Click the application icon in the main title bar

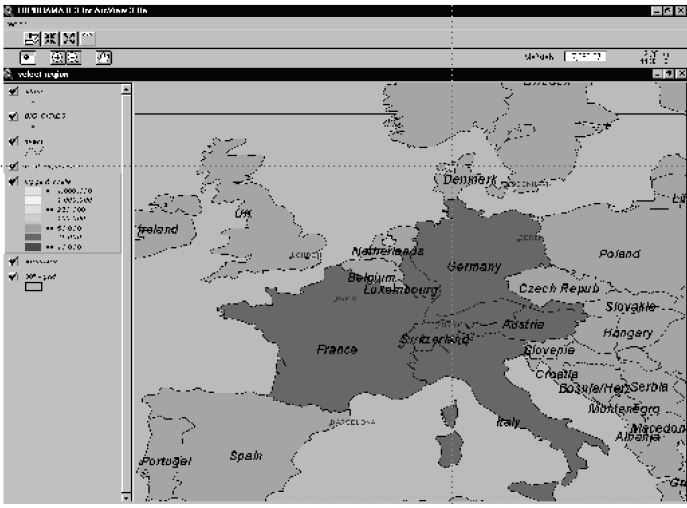click(x=9, y=9)
